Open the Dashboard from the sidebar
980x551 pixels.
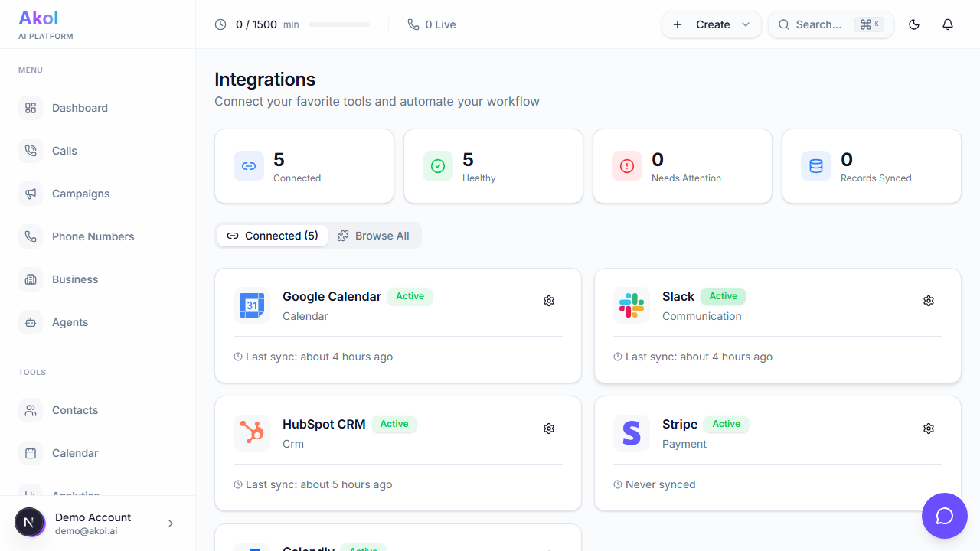tap(79, 107)
